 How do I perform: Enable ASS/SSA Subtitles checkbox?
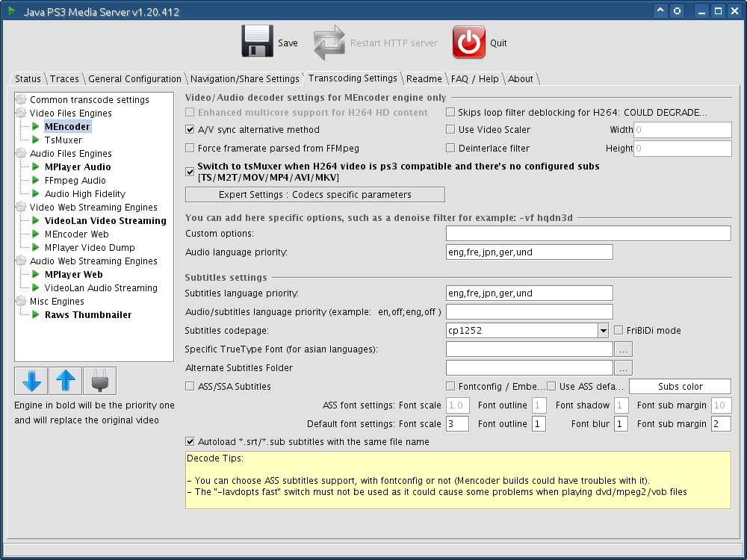pos(190,386)
